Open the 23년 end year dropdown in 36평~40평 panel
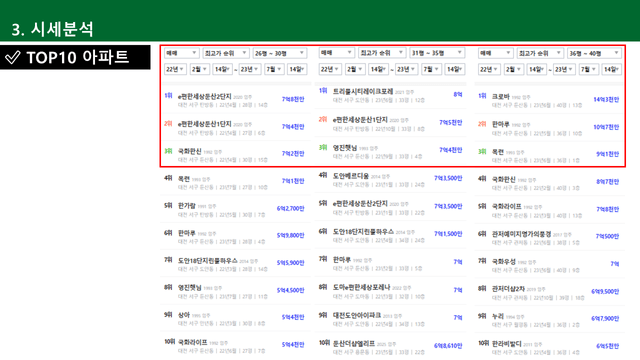This screenshot has height=360, width=640. pyautogui.click(x=564, y=69)
